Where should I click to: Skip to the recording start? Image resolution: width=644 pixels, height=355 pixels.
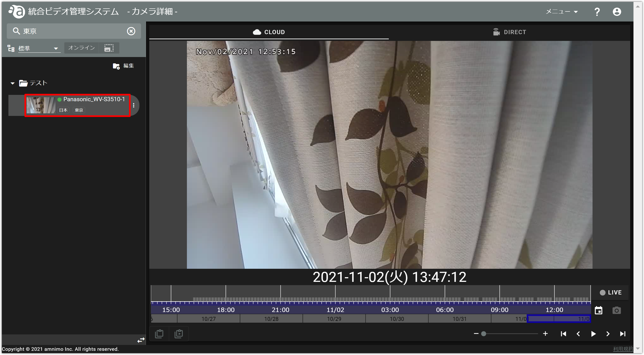(x=563, y=334)
